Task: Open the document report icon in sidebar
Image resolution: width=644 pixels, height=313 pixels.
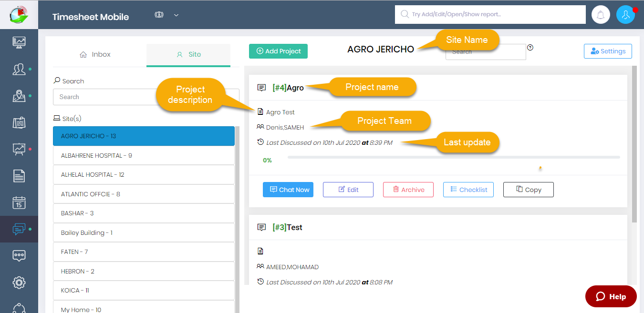Action: point(19,176)
